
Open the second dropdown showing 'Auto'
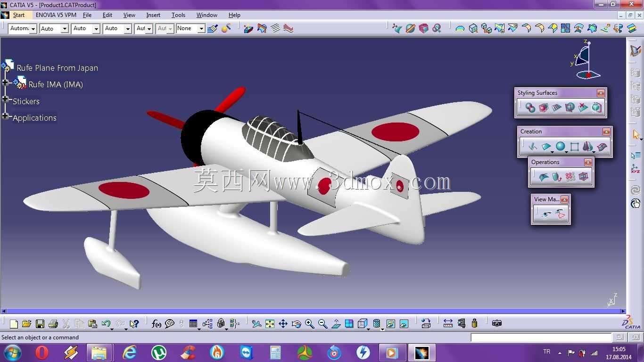coord(65,29)
